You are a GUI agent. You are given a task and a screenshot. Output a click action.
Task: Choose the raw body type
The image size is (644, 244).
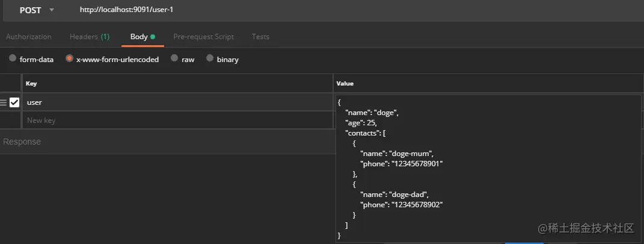click(x=174, y=58)
